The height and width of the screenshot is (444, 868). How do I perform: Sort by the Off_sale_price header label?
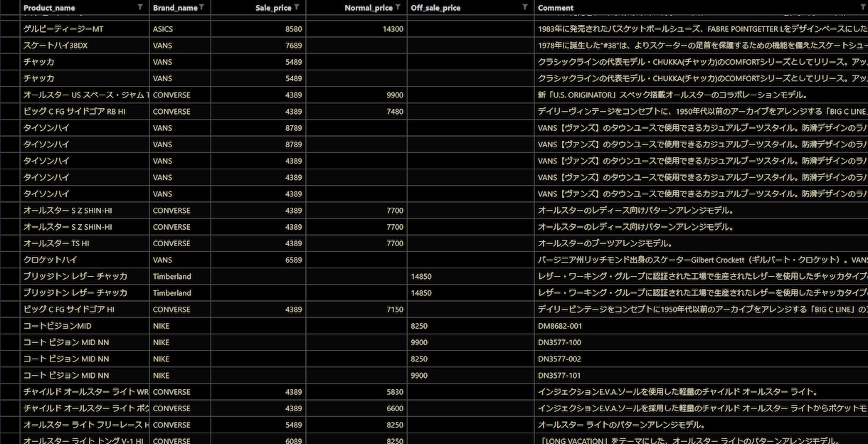[x=435, y=8]
